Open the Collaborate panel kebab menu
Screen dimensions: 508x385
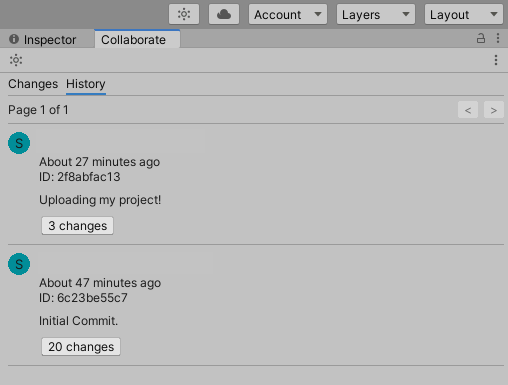[x=496, y=60]
